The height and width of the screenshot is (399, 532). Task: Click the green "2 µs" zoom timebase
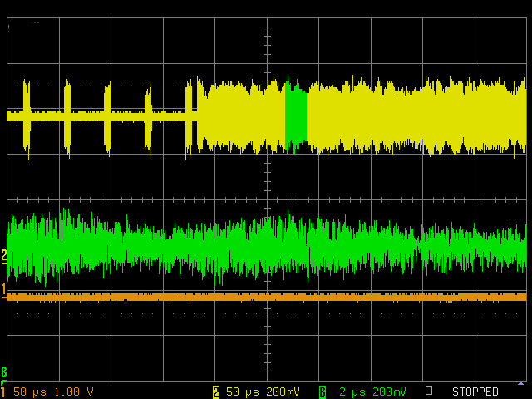(352, 392)
